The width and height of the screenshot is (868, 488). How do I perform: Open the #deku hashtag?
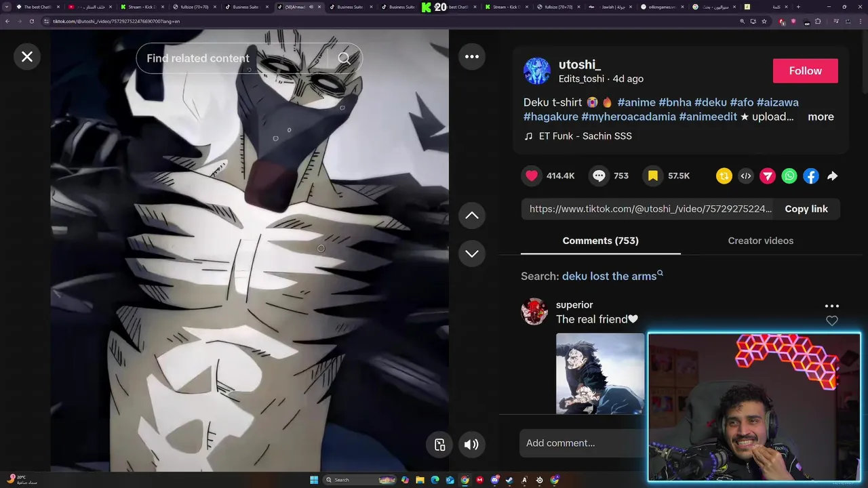(711, 102)
